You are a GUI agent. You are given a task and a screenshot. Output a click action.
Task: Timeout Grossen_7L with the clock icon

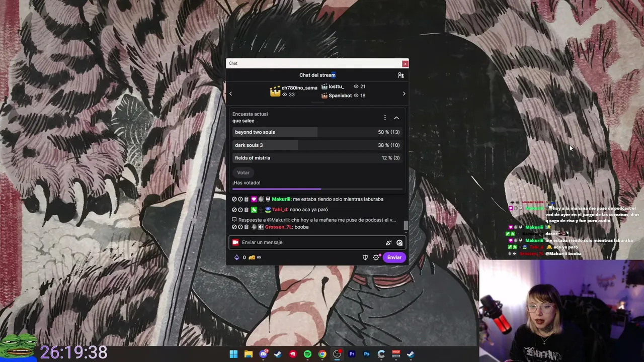[240, 227]
